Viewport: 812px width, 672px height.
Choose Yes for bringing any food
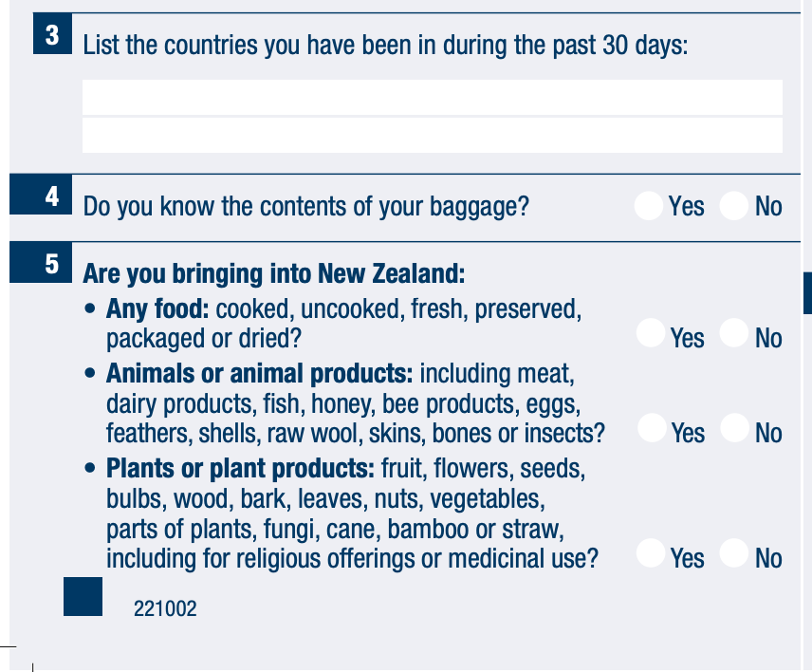coord(651,332)
